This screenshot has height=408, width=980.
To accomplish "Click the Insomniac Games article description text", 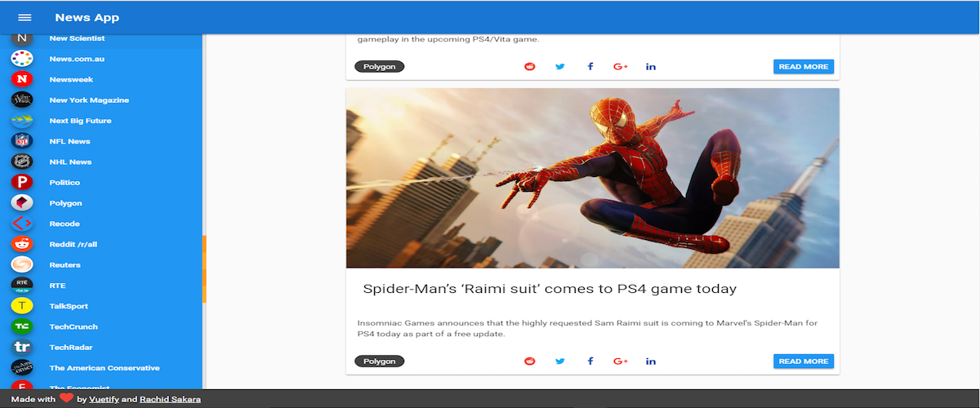I will tap(588, 329).
